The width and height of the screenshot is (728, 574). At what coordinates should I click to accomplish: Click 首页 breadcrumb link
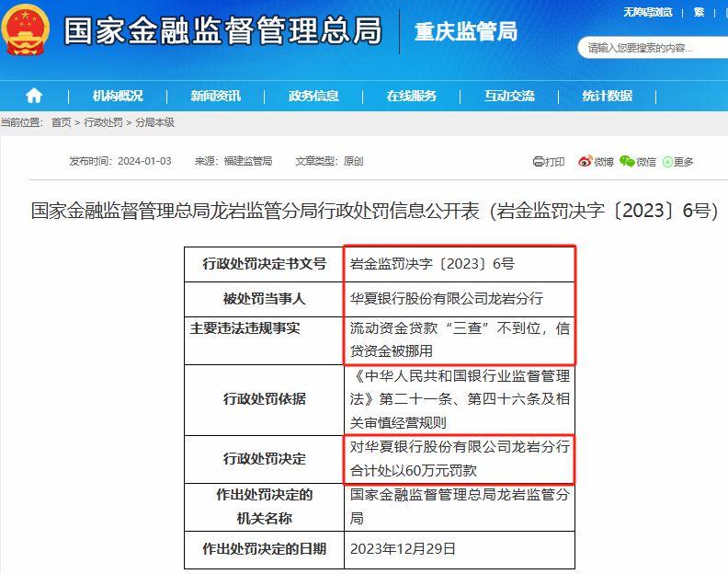pos(62,122)
